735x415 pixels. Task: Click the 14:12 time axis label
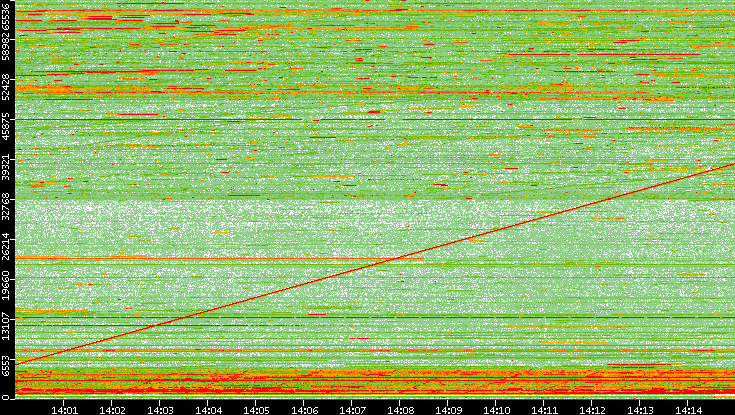[x=592, y=410]
